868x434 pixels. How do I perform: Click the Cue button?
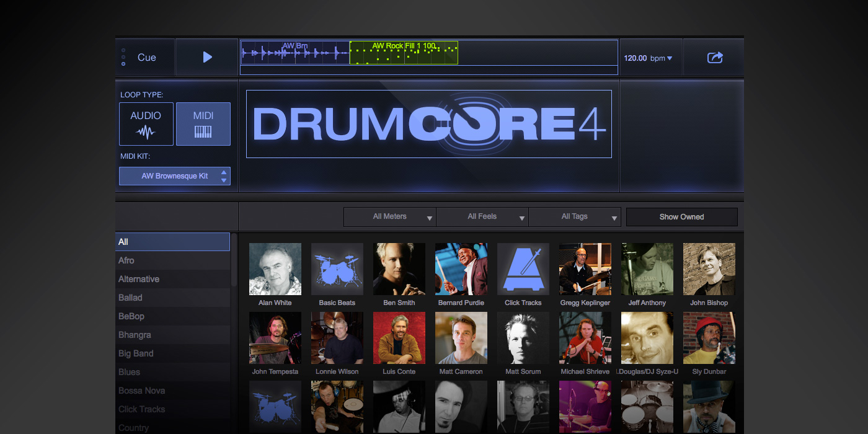[x=147, y=58]
